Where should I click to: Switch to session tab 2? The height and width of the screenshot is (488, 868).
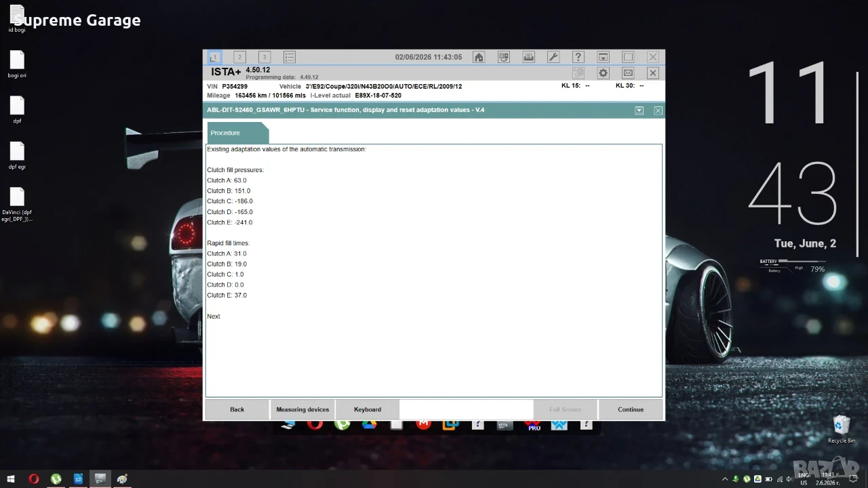[x=239, y=57]
